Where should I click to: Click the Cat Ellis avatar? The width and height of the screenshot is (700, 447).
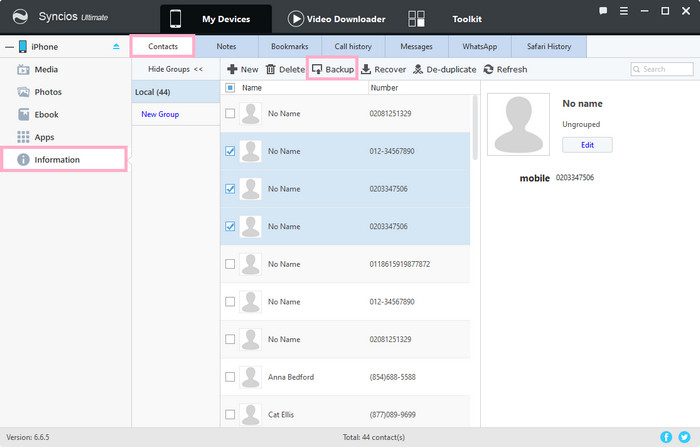[250, 414]
